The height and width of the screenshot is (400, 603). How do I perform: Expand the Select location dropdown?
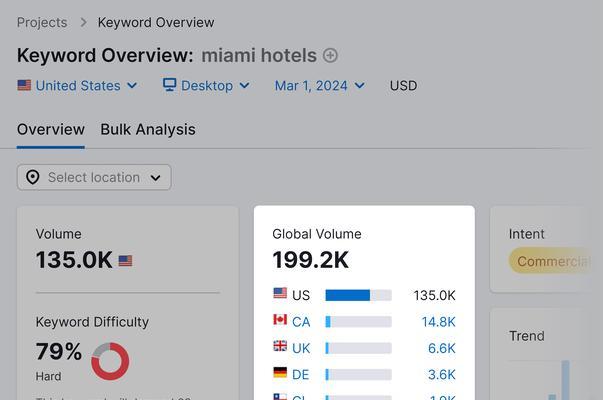pos(94,177)
